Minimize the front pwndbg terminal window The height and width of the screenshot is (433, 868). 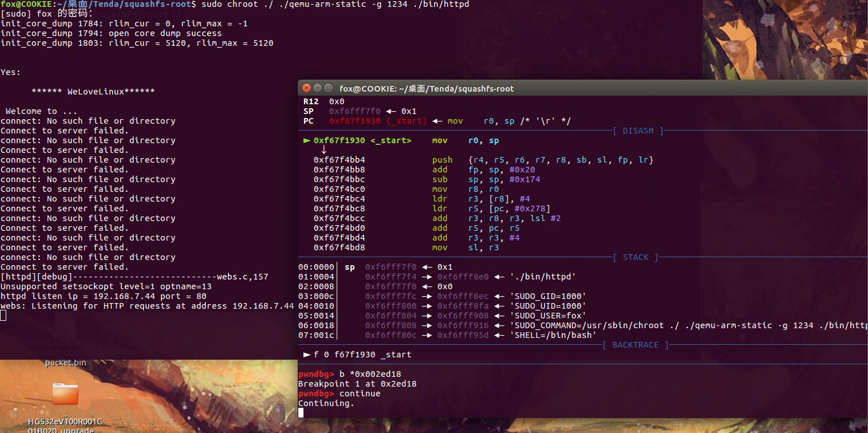318,88
